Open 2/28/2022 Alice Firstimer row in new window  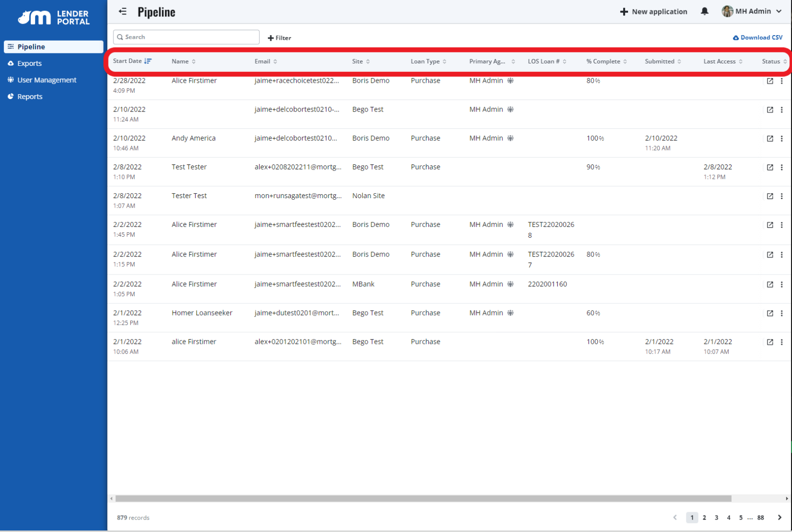coord(770,81)
